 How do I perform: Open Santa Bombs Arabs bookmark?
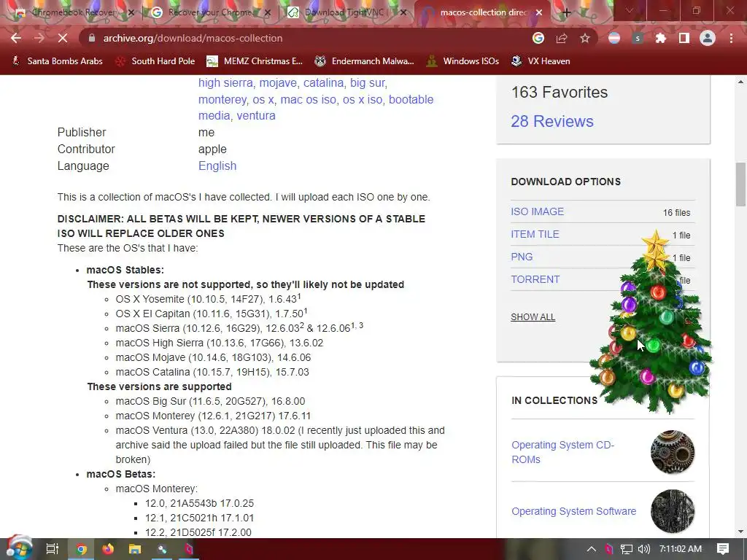point(57,61)
